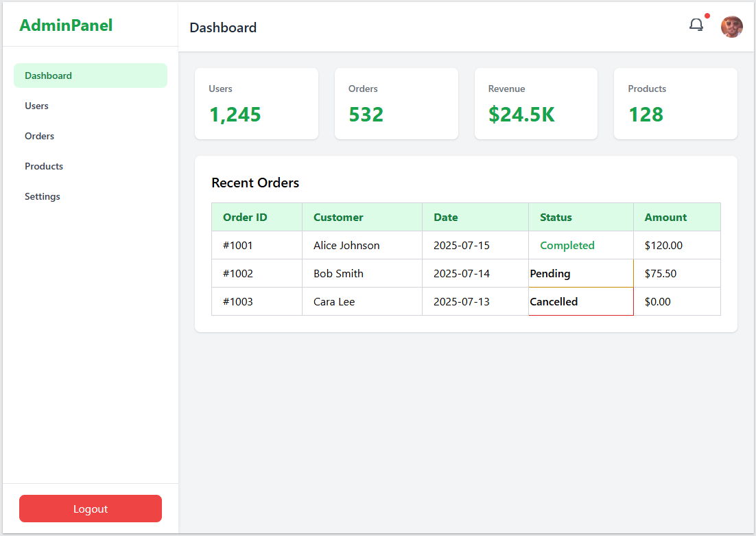Click order #1002 for Bob Smith
The image size is (756, 536).
click(x=255, y=273)
